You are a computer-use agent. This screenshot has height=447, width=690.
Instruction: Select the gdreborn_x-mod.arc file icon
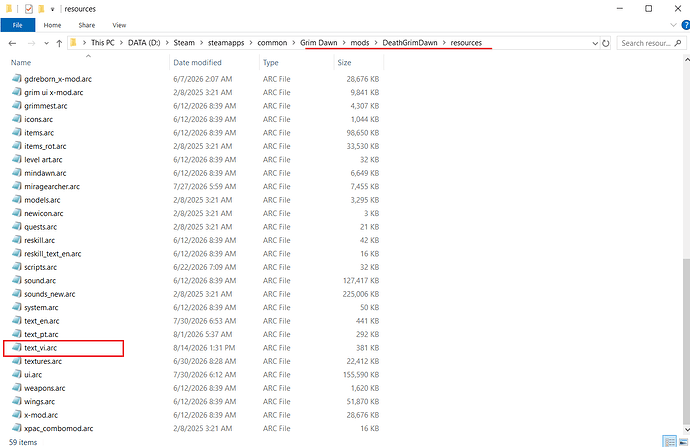pos(17,78)
